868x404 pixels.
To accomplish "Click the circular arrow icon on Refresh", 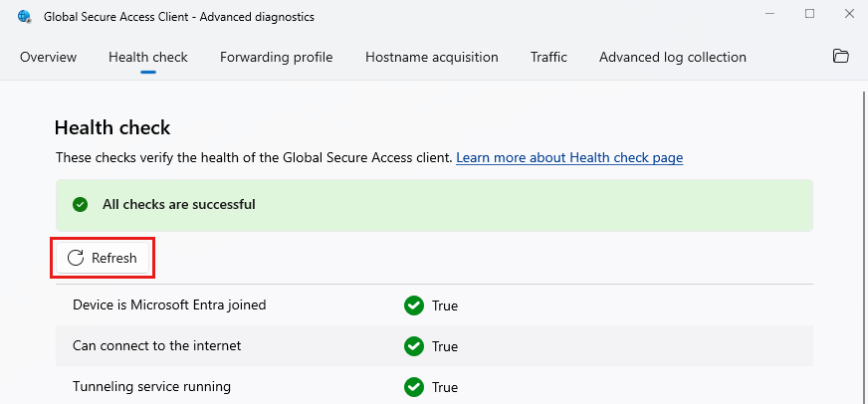I will tap(76, 259).
